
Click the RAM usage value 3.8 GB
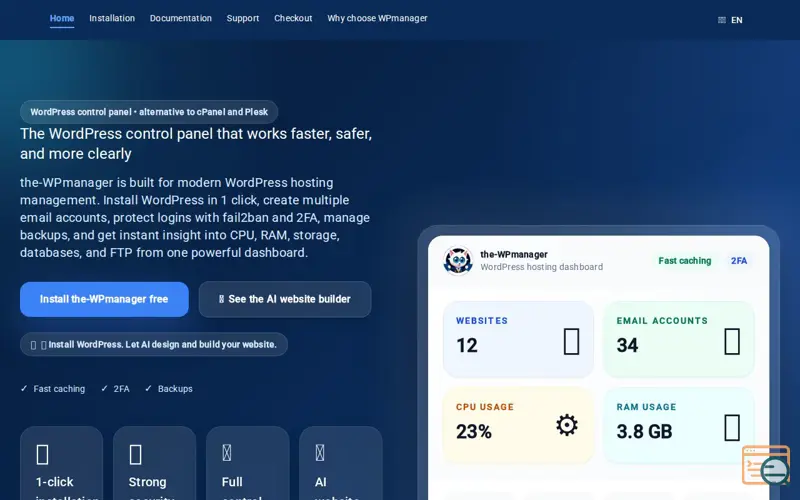(644, 432)
